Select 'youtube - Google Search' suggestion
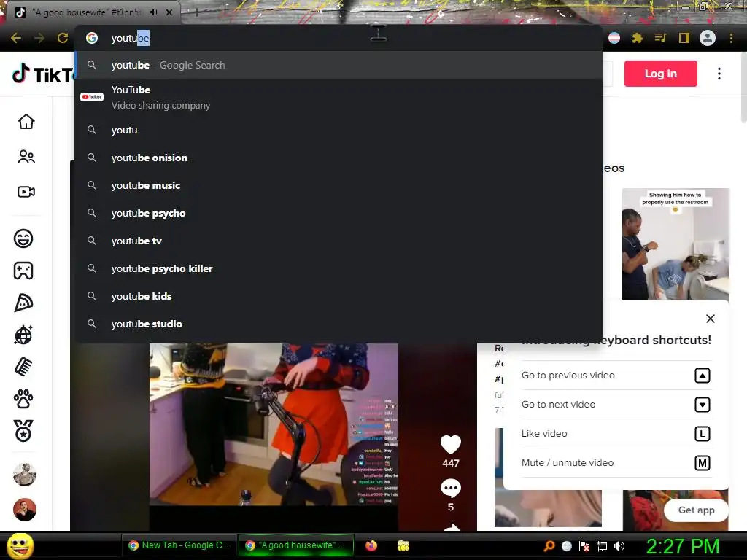Screen dimensions: 747x560 (338, 65)
